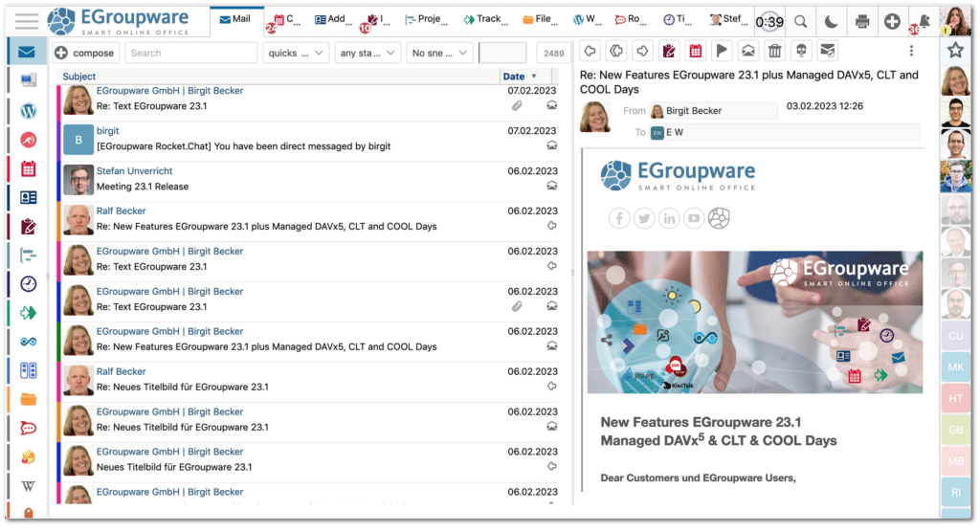Delete message with trash icon
Screen dimensions: 980x532
tap(774, 52)
